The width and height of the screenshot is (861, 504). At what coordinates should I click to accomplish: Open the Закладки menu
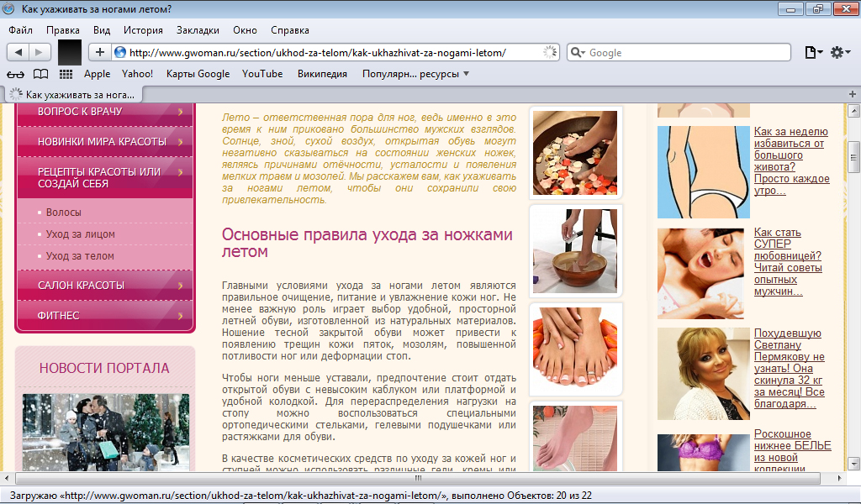click(x=198, y=30)
